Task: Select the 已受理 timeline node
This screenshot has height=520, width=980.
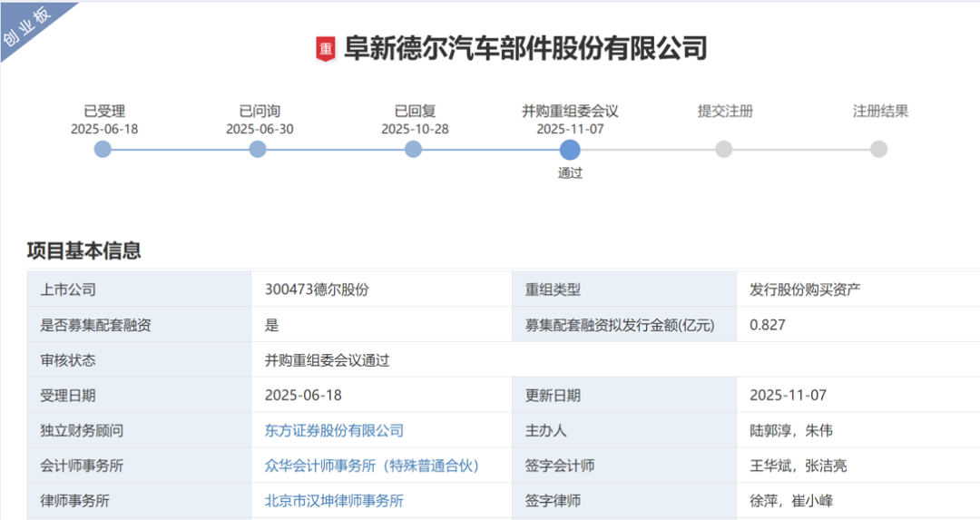Action: click(103, 150)
